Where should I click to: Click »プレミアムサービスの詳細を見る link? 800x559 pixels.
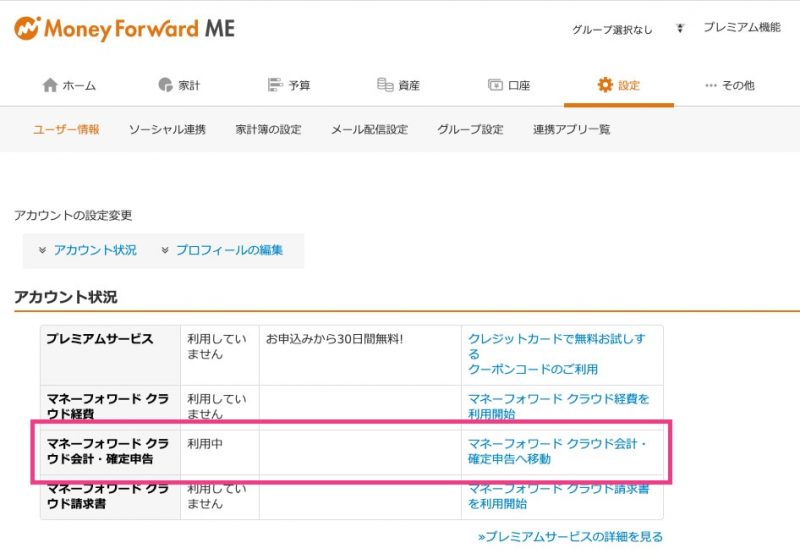[x=570, y=537]
